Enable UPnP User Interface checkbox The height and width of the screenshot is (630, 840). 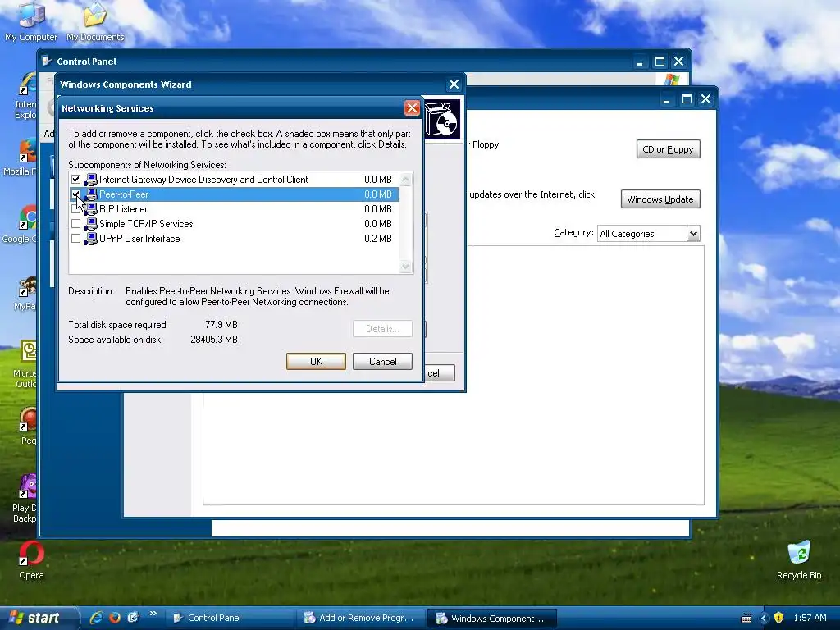(x=75, y=239)
